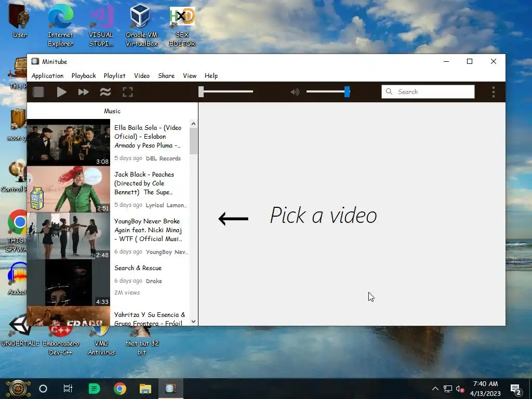Viewport: 532px width, 399px height.
Task: Click the 'Music' list header
Action: 112,111
